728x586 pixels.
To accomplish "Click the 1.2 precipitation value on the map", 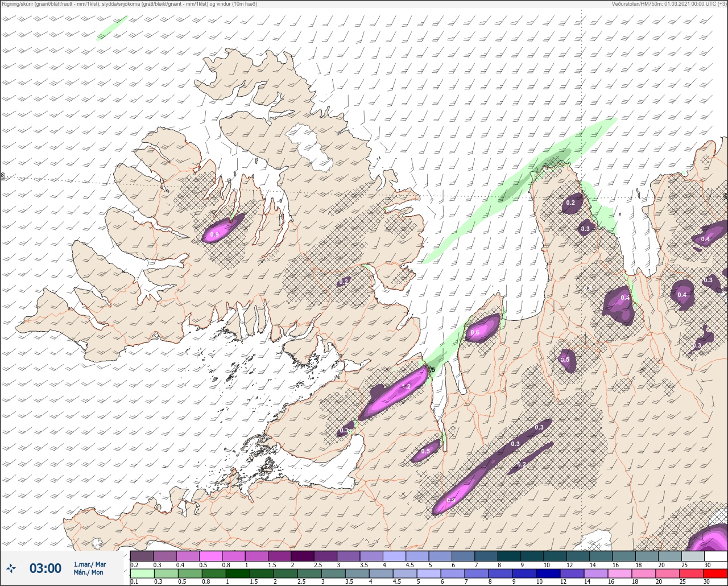I will [x=406, y=386].
